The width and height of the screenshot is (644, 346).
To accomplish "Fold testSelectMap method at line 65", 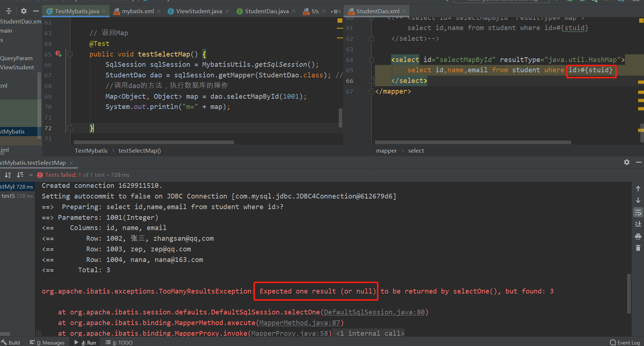I will click(70, 54).
